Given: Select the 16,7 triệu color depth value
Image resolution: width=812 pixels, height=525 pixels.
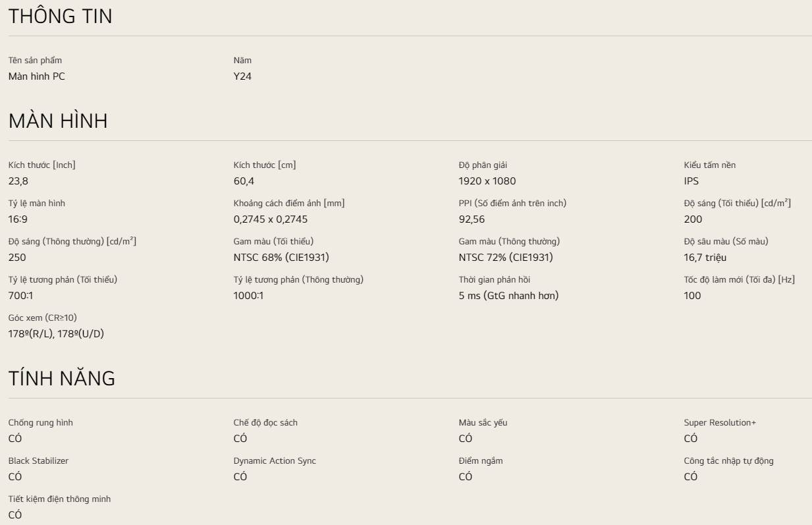Looking at the screenshot, I should [x=705, y=258].
